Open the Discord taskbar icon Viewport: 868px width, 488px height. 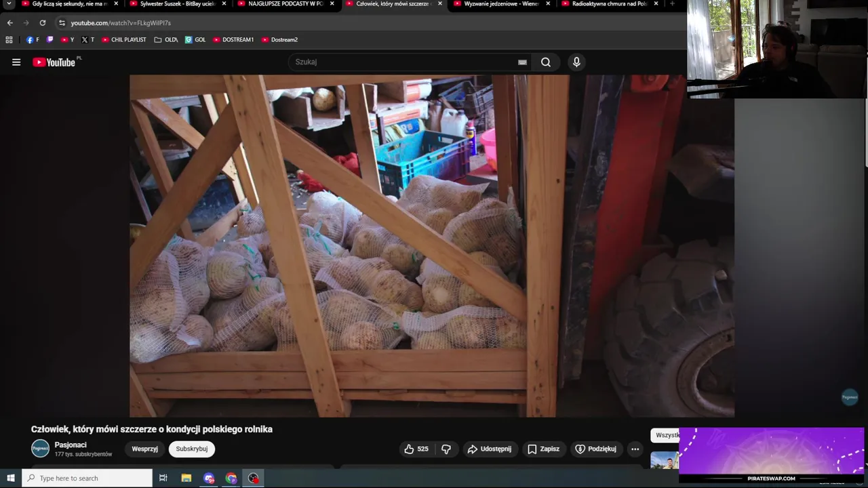click(x=209, y=479)
